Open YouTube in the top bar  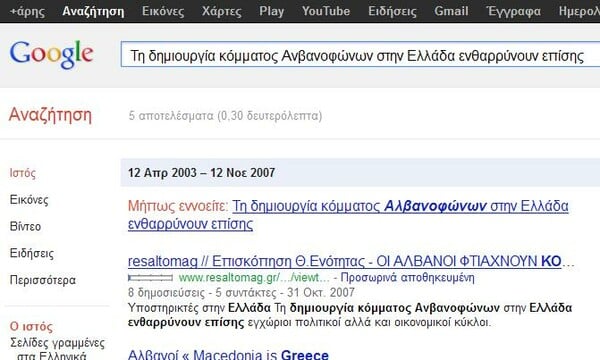tap(326, 11)
